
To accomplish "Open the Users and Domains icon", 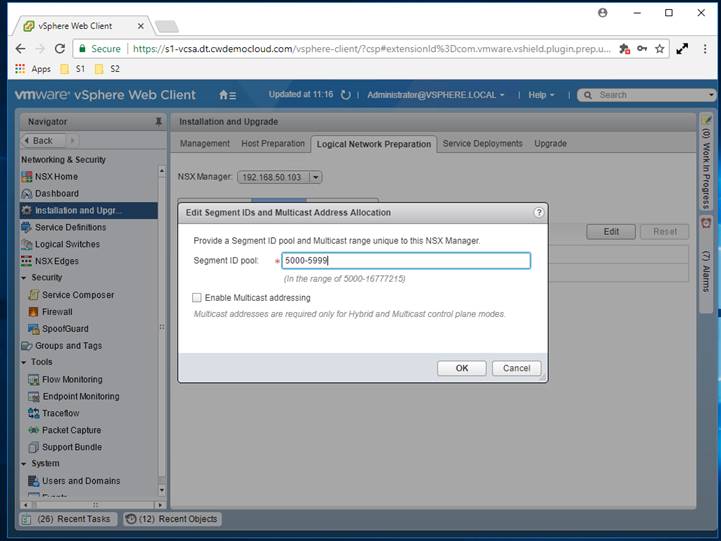I will [x=34, y=481].
